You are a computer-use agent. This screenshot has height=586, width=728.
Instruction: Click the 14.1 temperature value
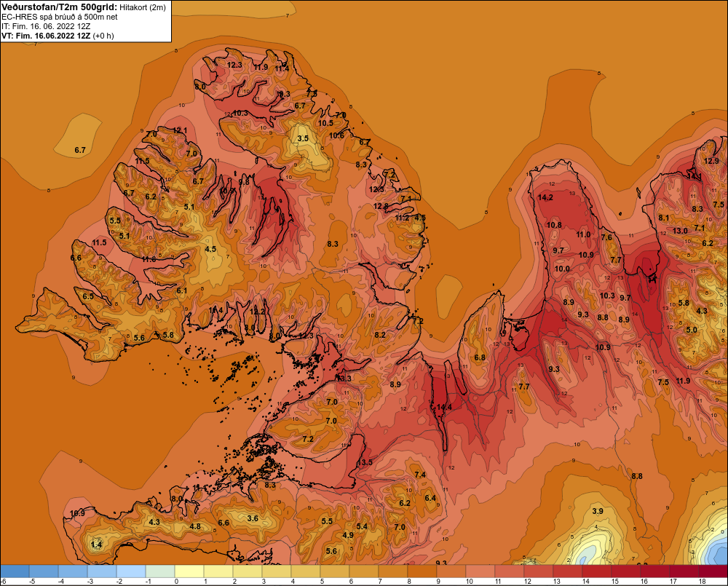point(694,177)
